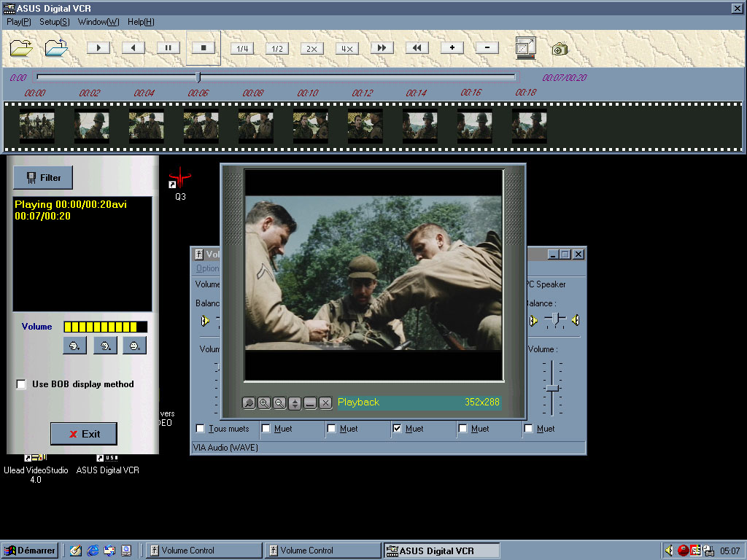Click the red round icon in the system tray
Screen dimensions: 747x560
(x=683, y=551)
